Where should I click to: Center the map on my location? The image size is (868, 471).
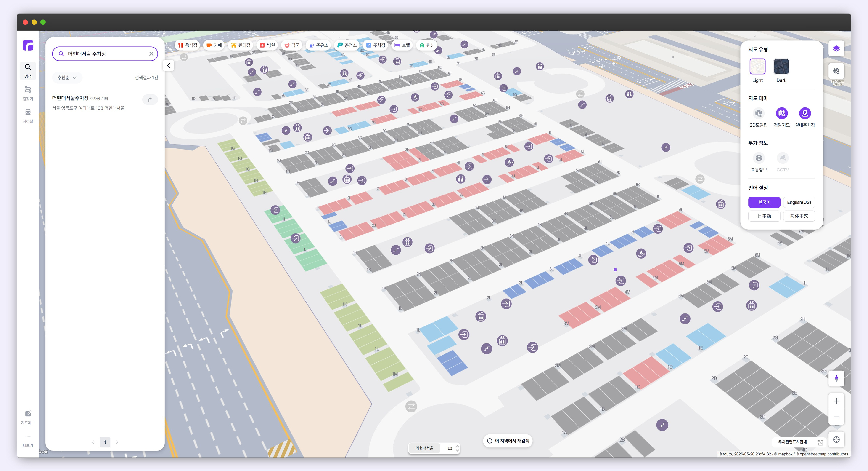[836, 440]
